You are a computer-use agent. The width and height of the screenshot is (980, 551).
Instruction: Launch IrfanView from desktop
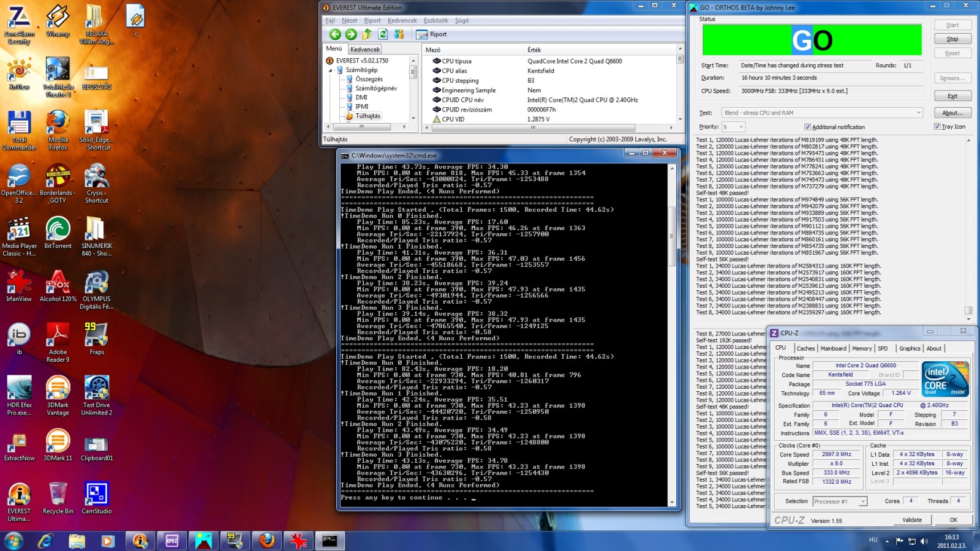point(19,287)
